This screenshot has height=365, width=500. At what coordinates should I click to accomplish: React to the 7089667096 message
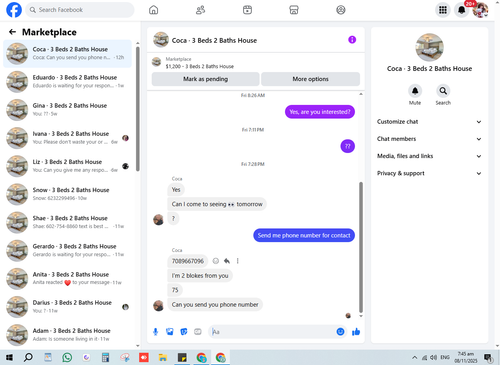216,261
